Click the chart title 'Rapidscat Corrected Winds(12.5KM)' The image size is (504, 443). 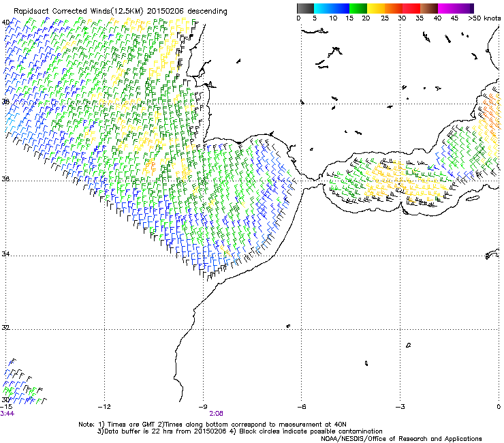tap(78, 12)
